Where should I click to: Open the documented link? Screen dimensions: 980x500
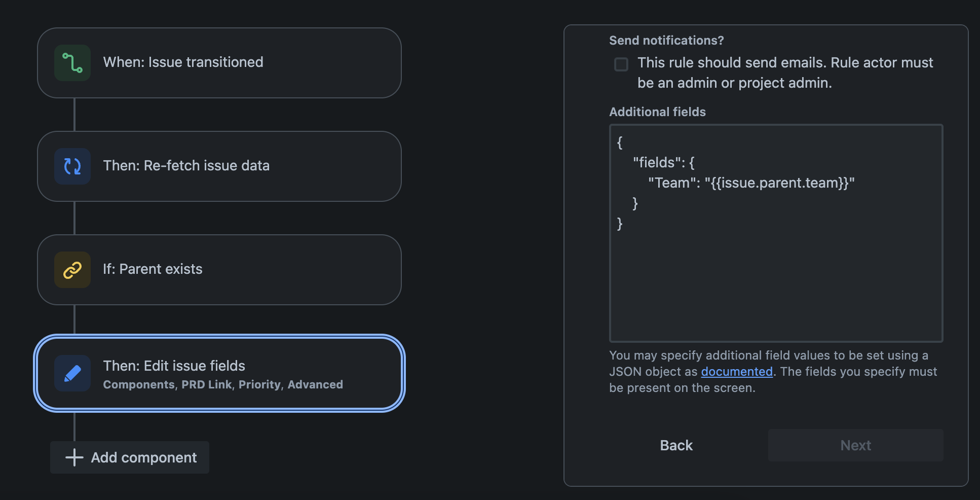pos(737,372)
